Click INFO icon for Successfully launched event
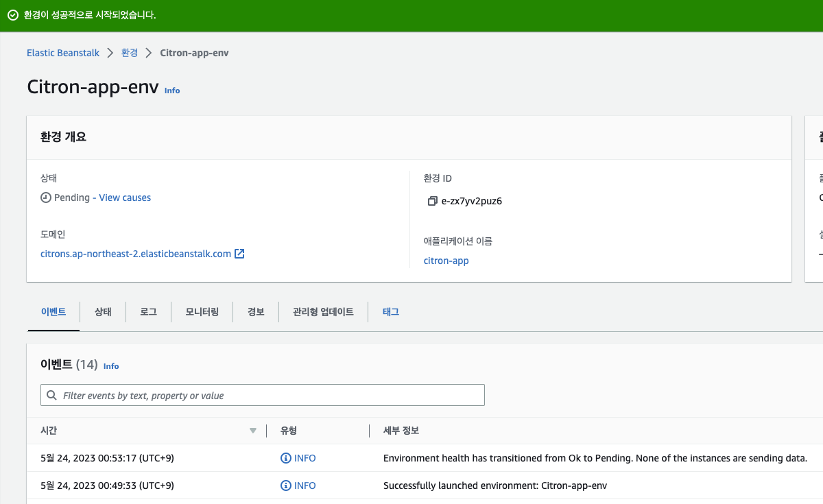This screenshot has height=504, width=823. [x=286, y=485]
